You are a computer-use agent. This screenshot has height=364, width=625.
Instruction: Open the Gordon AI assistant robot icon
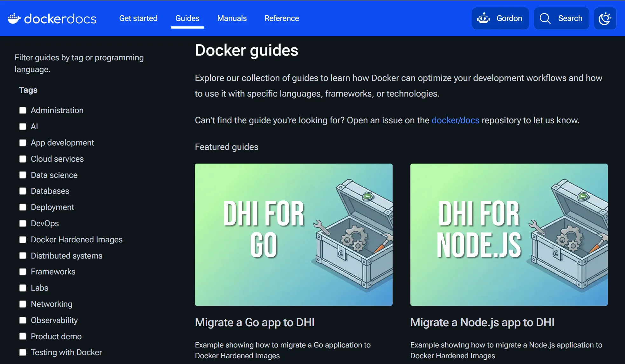484,18
